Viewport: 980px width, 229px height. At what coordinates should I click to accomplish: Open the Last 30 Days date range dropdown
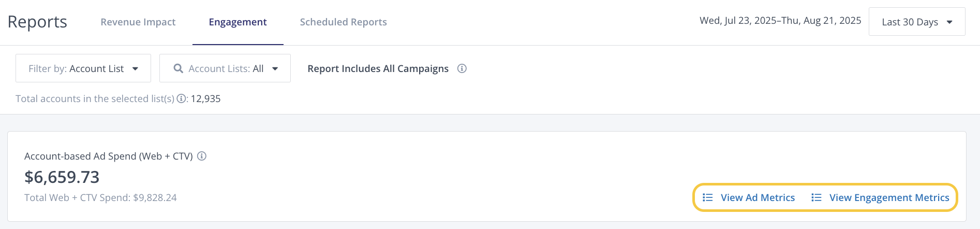916,22
